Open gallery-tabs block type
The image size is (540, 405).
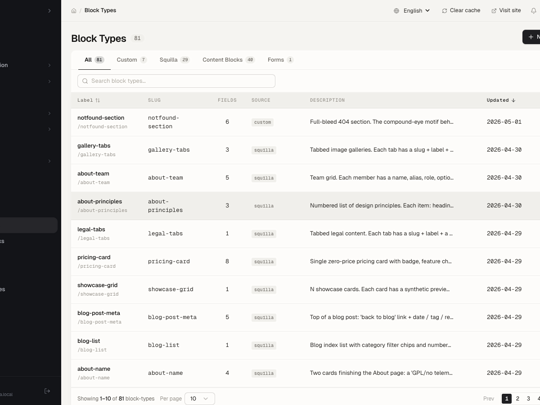coord(94,146)
